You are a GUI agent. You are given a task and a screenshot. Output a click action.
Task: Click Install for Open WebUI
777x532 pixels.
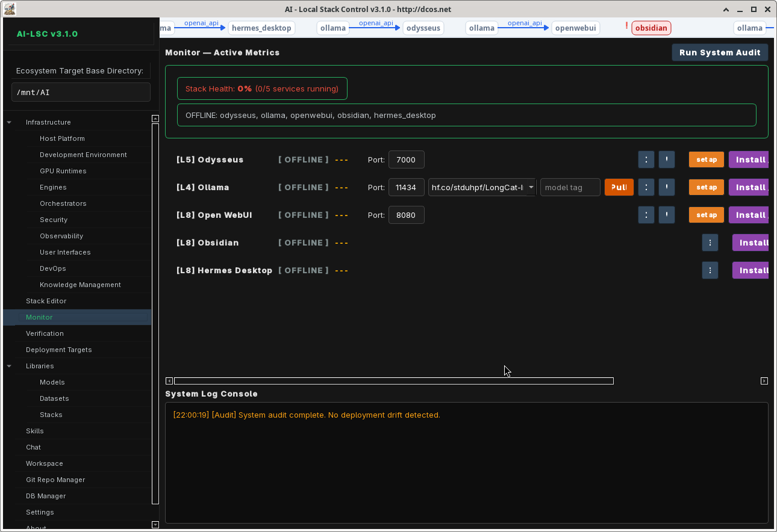tap(749, 215)
